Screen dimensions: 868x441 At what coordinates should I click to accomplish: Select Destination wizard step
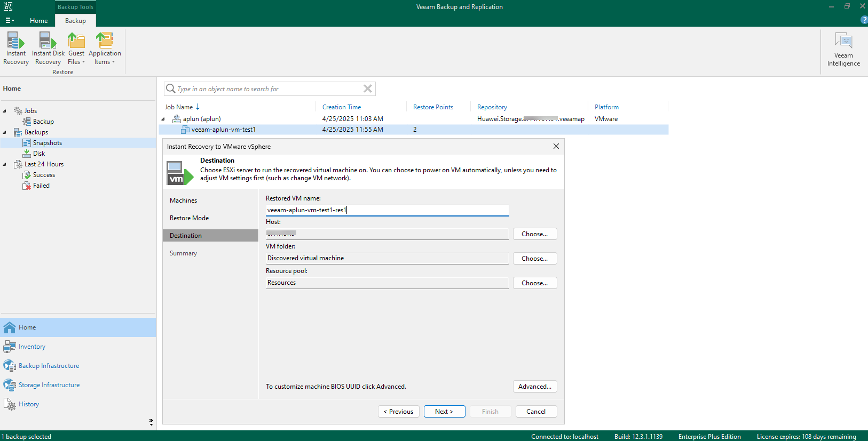[x=210, y=236]
